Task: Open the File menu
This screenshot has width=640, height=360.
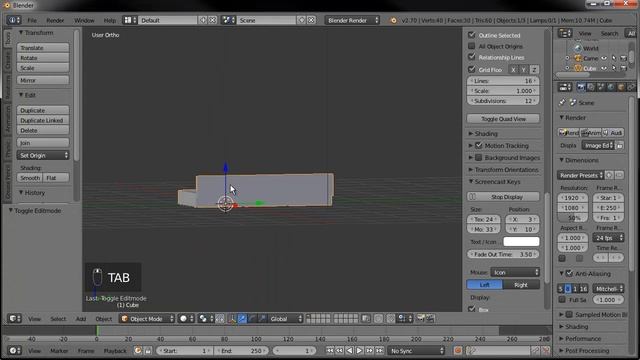Action: pos(32,20)
